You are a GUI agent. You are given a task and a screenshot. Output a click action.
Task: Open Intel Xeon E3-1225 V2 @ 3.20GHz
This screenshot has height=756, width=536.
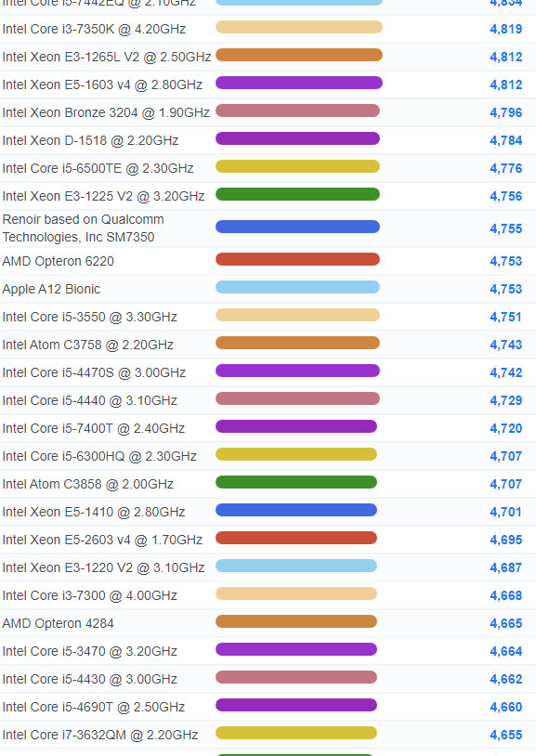click(103, 196)
